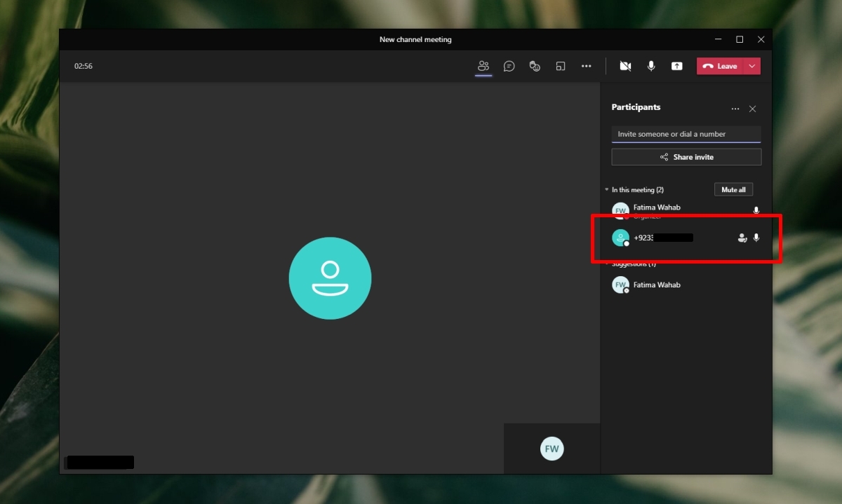
Task: Click the Share invite button
Action: tap(686, 156)
